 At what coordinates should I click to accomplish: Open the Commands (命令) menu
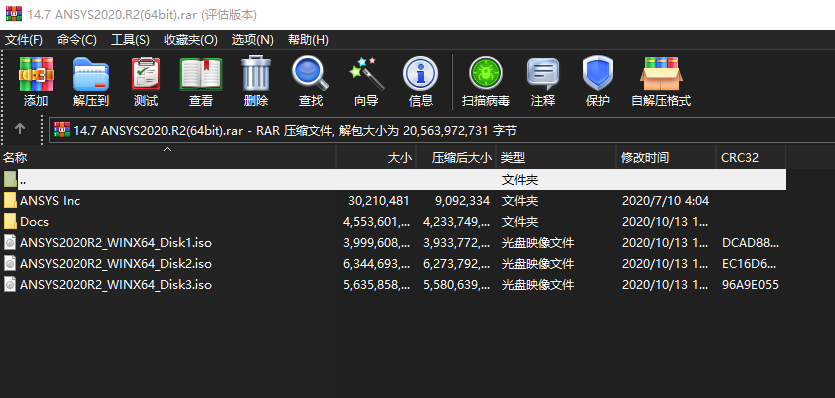tap(77, 40)
